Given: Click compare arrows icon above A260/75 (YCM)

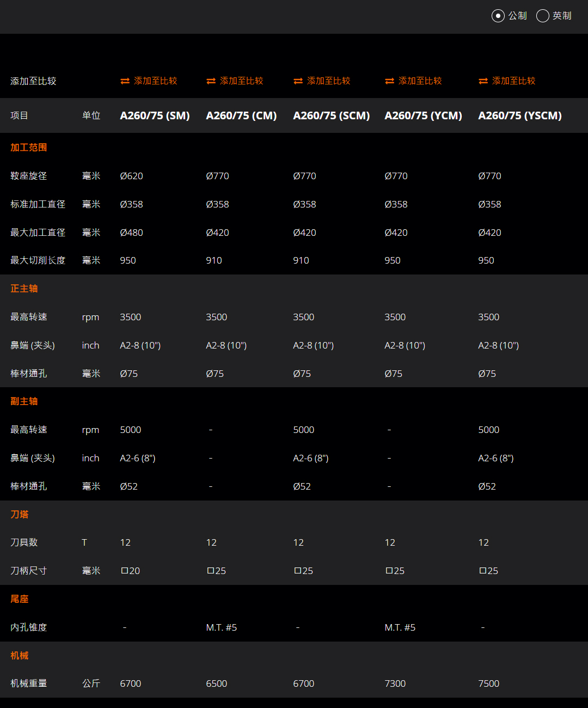Looking at the screenshot, I should point(389,81).
